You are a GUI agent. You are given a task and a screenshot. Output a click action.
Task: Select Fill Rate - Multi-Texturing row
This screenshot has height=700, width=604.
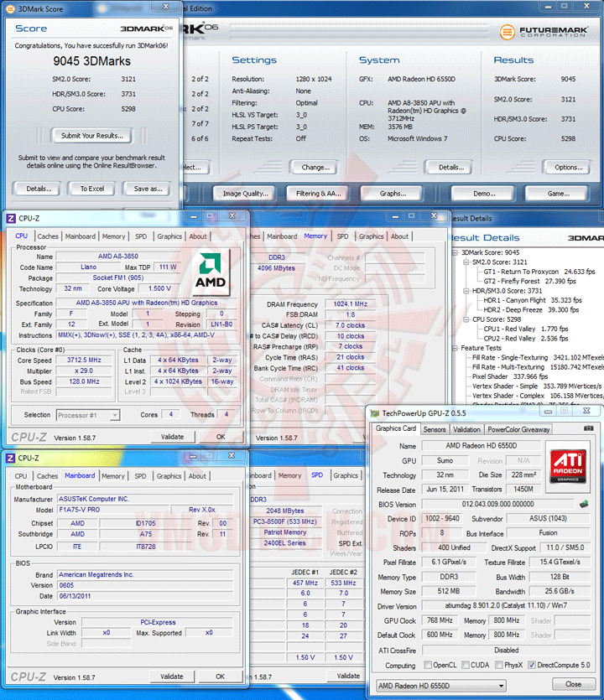pos(538,367)
